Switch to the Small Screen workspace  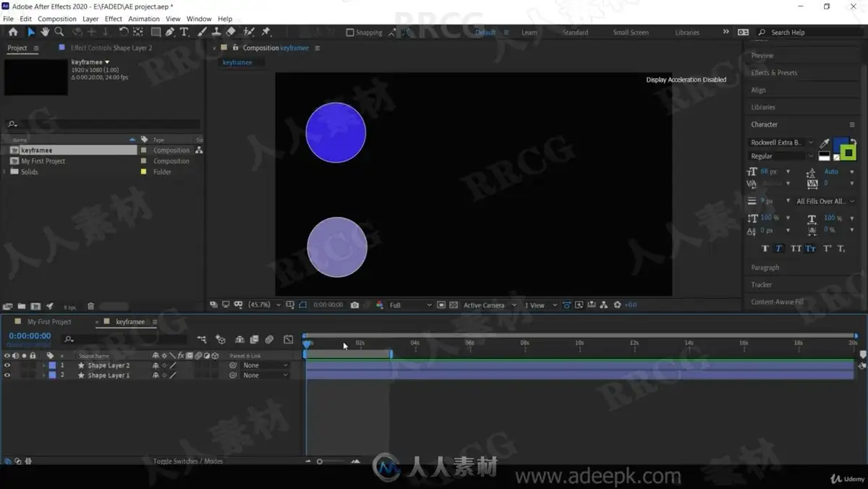click(x=631, y=33)
